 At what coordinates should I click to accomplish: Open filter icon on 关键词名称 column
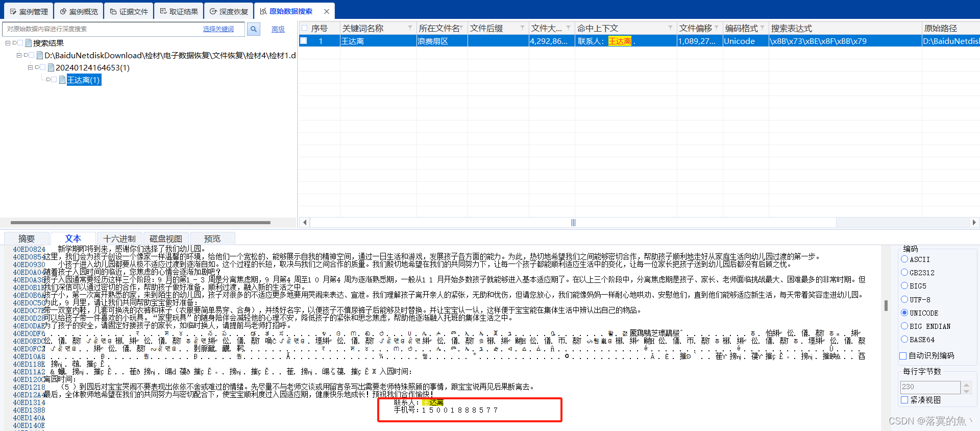(x=410, y=28)
